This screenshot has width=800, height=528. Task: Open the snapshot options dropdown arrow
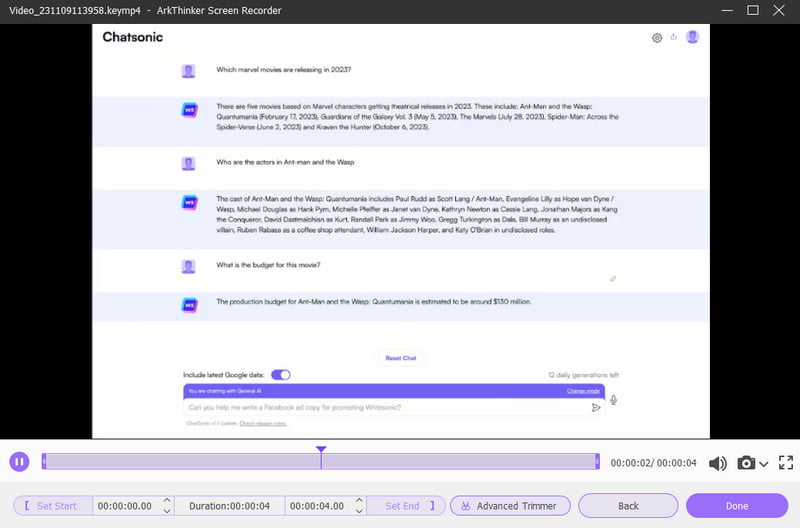pos(763,464)
